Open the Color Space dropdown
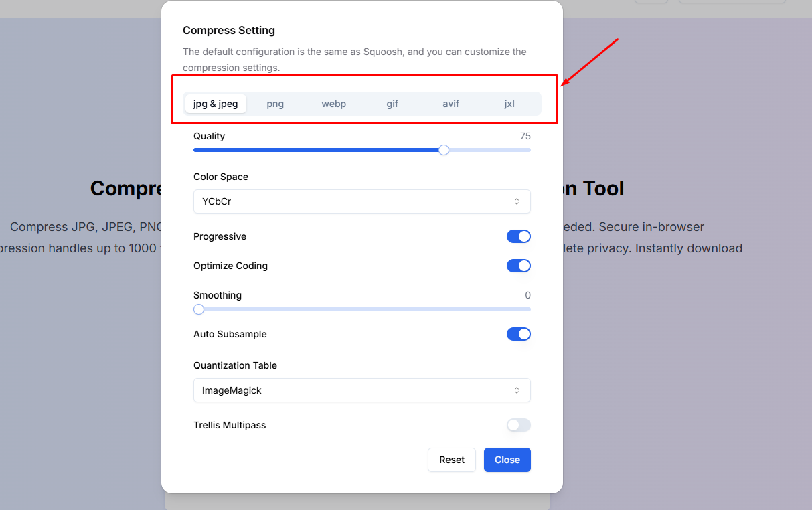The height and width of the screenshot is (510, 812). click(361, 201)
